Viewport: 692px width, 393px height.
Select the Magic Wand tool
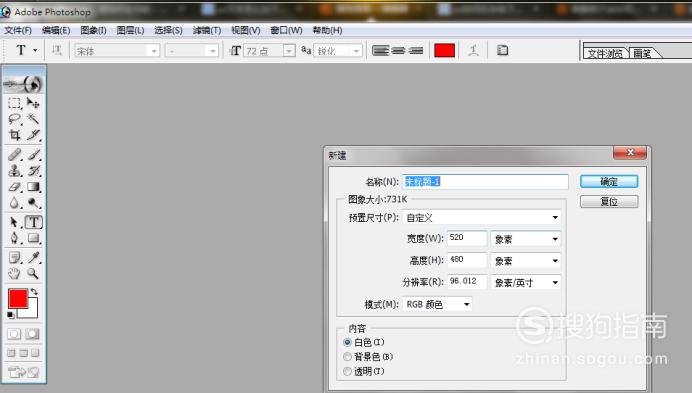(34, 119)
